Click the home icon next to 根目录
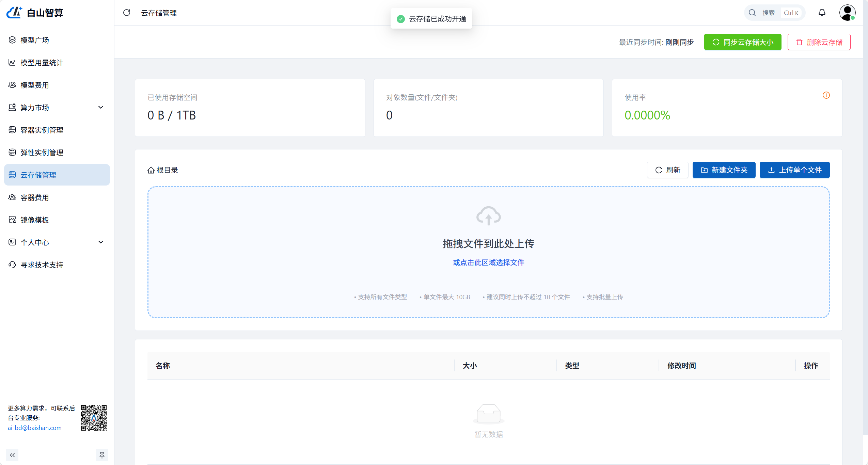Screen dimensions: 868x465 [152, 170]
